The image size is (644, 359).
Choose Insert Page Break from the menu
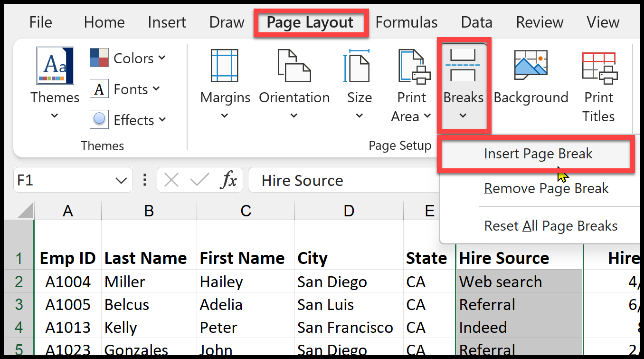[538, 154]
